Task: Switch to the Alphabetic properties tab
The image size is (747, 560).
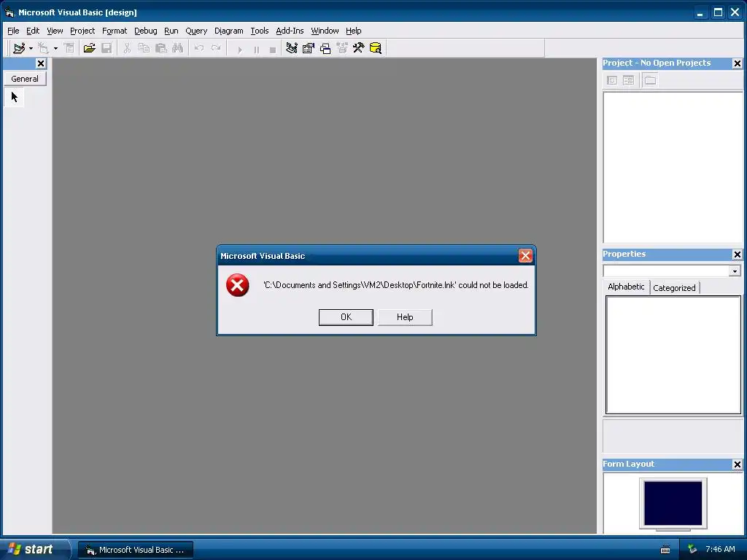Action: coord(626,287)
